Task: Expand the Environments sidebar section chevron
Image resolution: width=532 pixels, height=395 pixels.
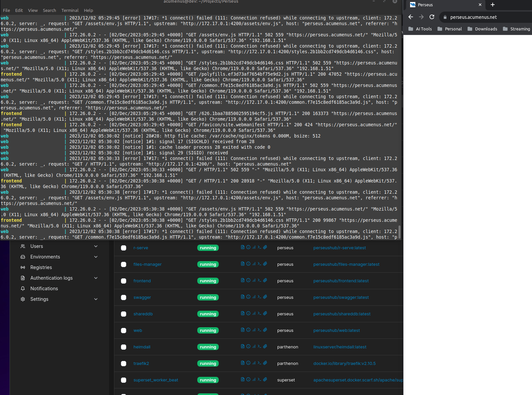Action: [96, 257]
